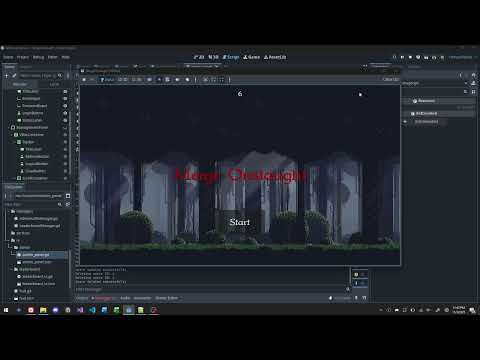
Task: Select the admin_panel.gd file
Action: [36, 255]
